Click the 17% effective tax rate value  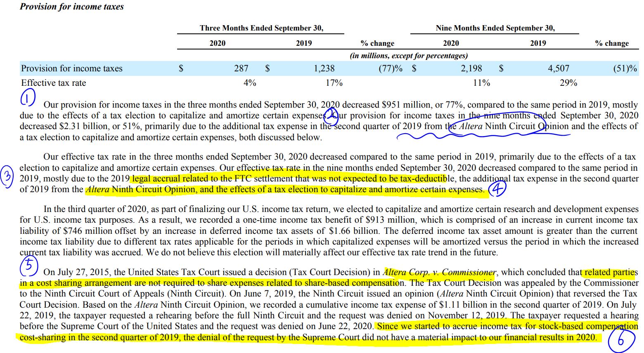pos(334,83)
